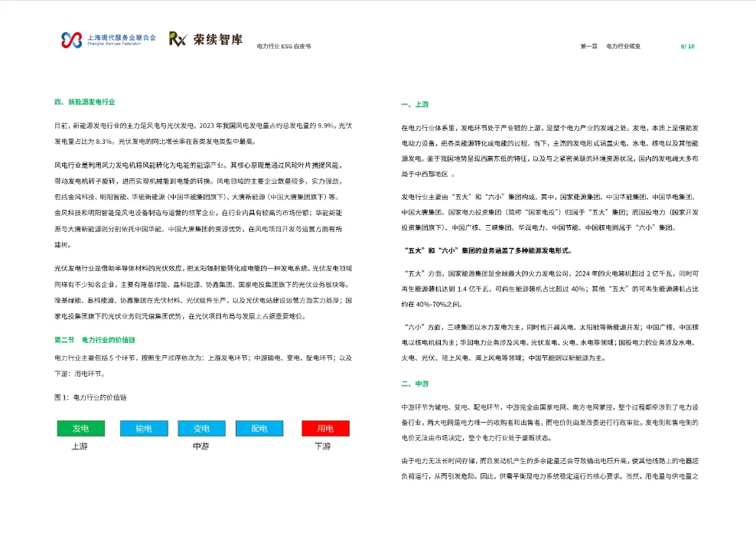This screenshot has width=756, height=536.
Task: Click the page number 9/10
Action: coord(688,46)
